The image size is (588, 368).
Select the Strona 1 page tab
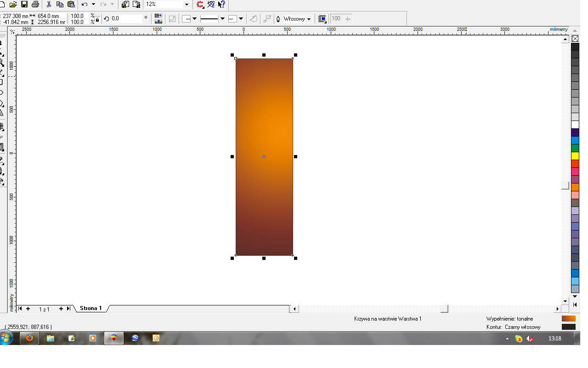[90, 308]
